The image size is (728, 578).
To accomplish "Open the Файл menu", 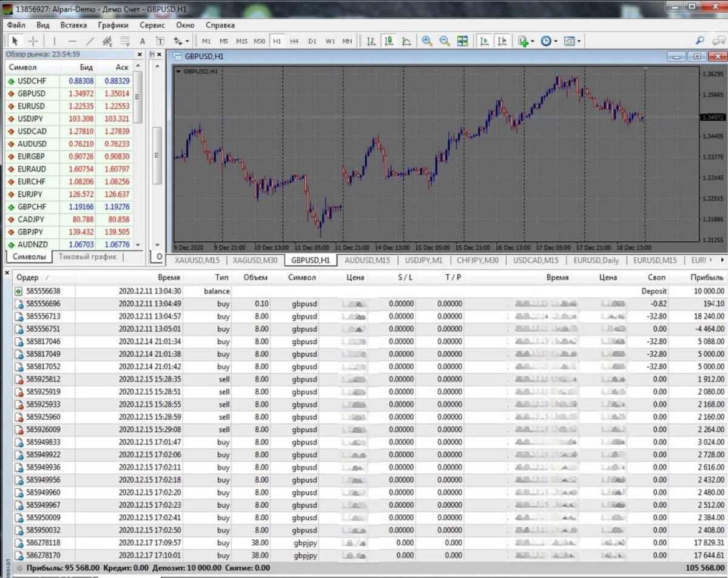I will point(16,25).
